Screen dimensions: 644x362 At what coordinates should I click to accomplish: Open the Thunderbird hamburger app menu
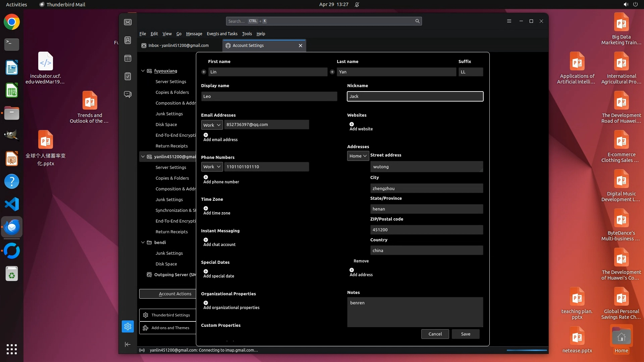(x=509, y=21)
